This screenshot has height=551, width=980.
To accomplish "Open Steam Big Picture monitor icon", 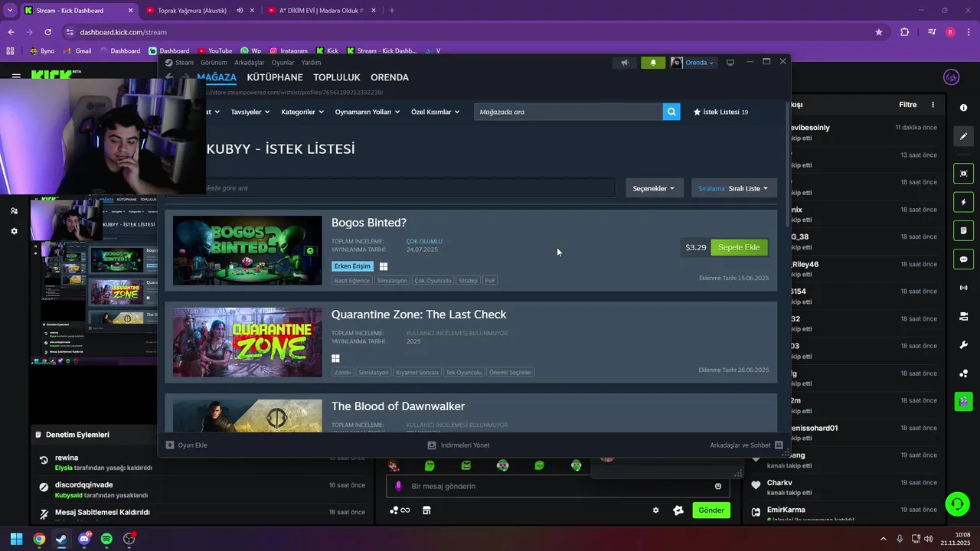I will [730, 63].
